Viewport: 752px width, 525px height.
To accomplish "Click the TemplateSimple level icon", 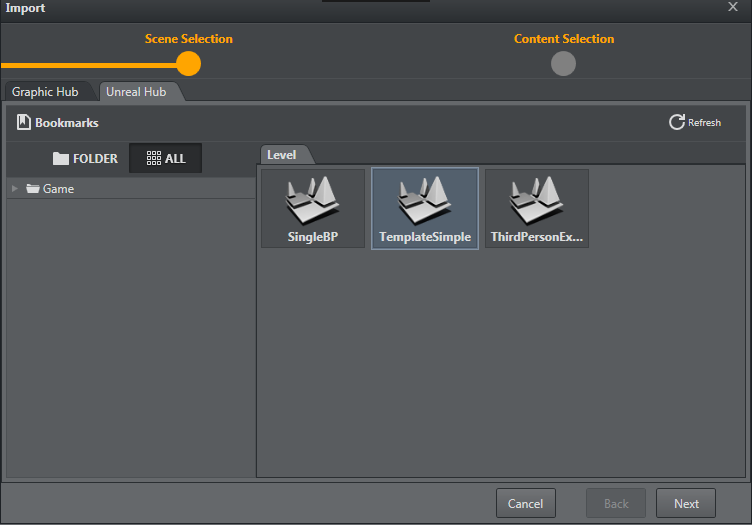I will pos(424,199).
